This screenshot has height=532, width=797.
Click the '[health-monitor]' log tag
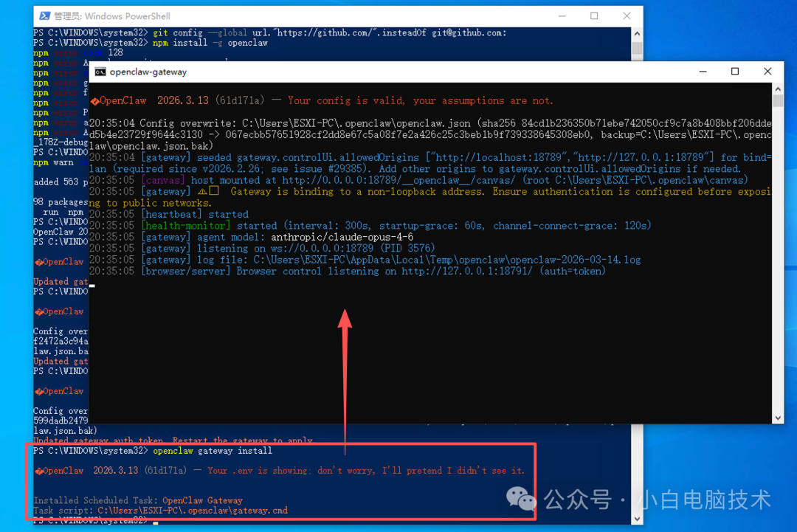[x=185, y=226]
